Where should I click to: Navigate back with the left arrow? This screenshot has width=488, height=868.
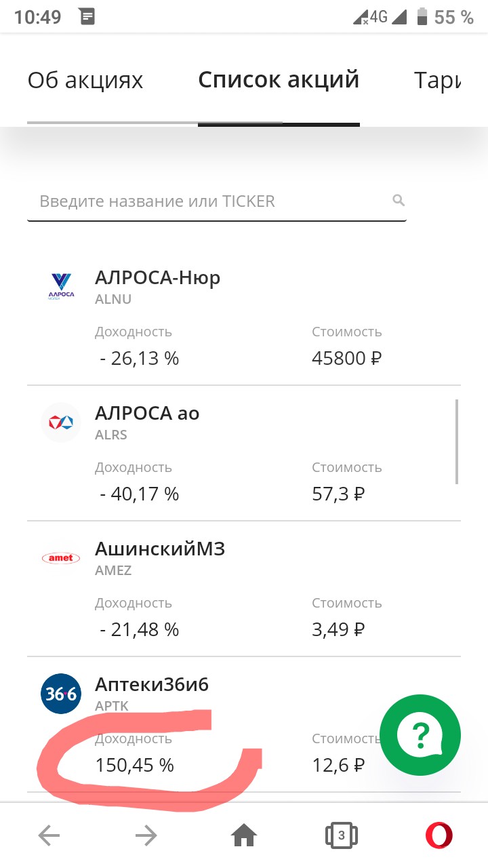[49, 835]
